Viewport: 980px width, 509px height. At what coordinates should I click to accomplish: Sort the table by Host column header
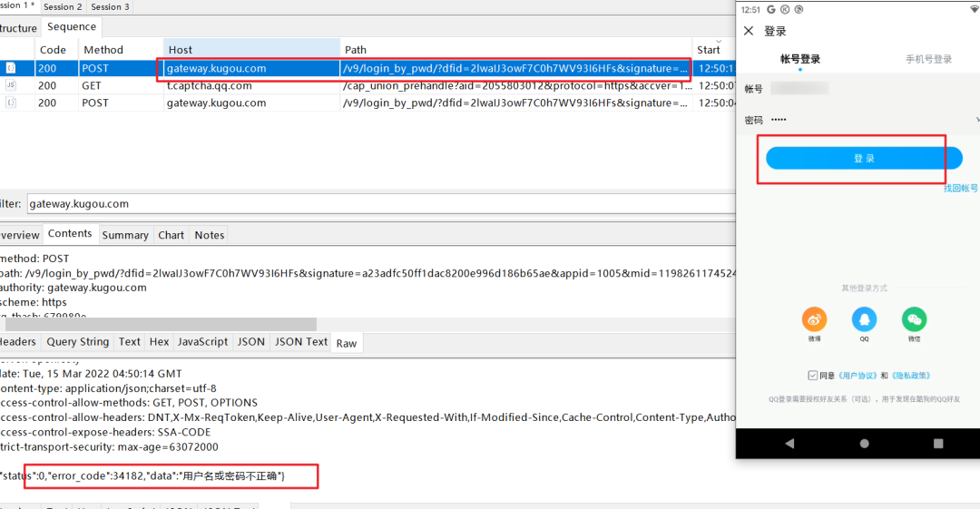click(251, 49)
